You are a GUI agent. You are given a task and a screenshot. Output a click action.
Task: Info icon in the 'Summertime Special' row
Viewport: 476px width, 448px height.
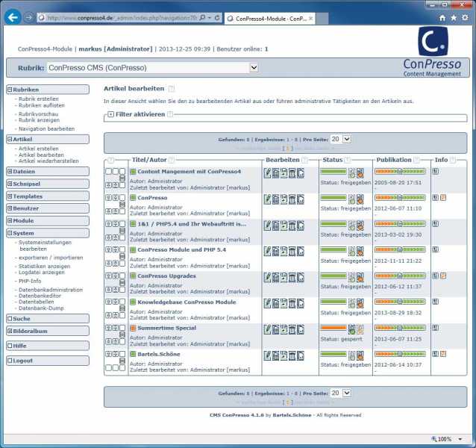(x=435, y=328)
